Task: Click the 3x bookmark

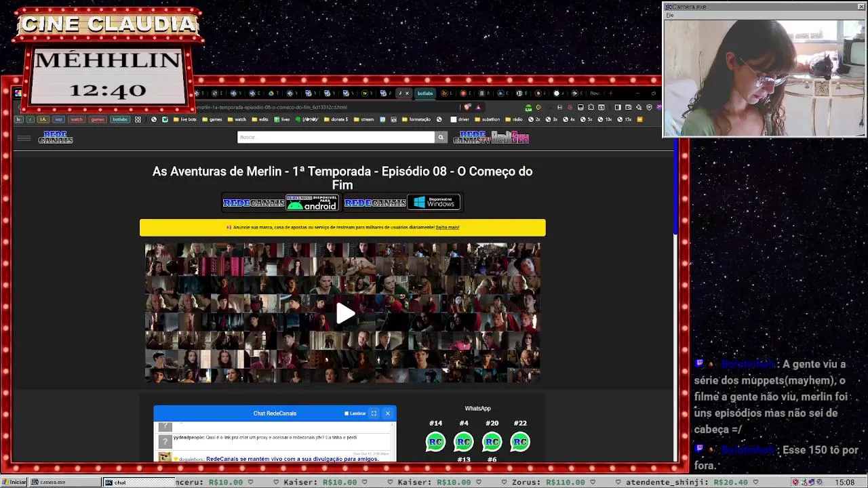Action: [552, 119]
